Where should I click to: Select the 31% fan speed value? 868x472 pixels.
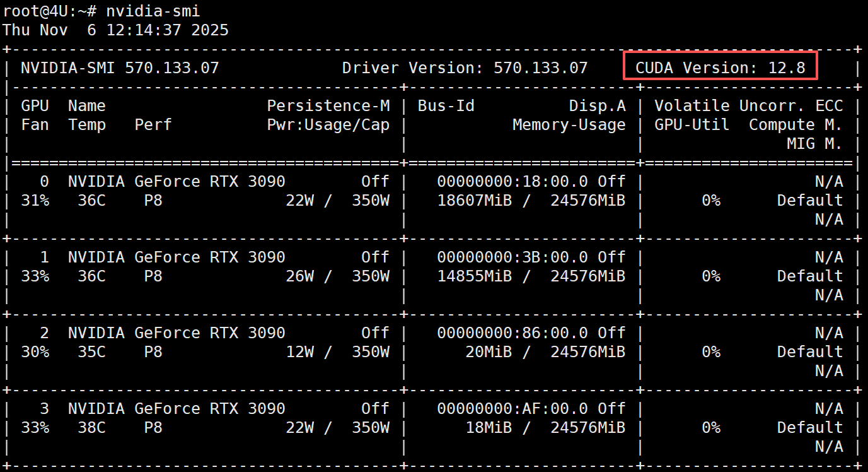[35, 200]
